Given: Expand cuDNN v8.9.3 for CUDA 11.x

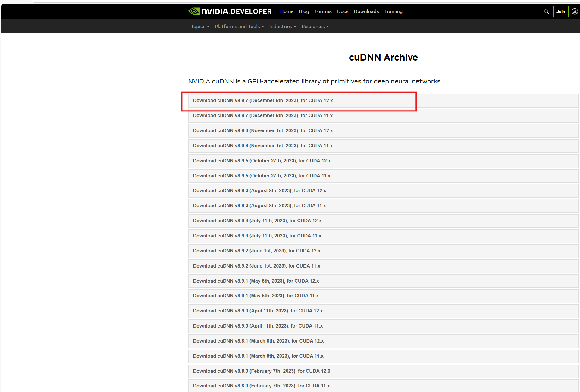Looking at the screenshot, I should (x=383, y=236).
